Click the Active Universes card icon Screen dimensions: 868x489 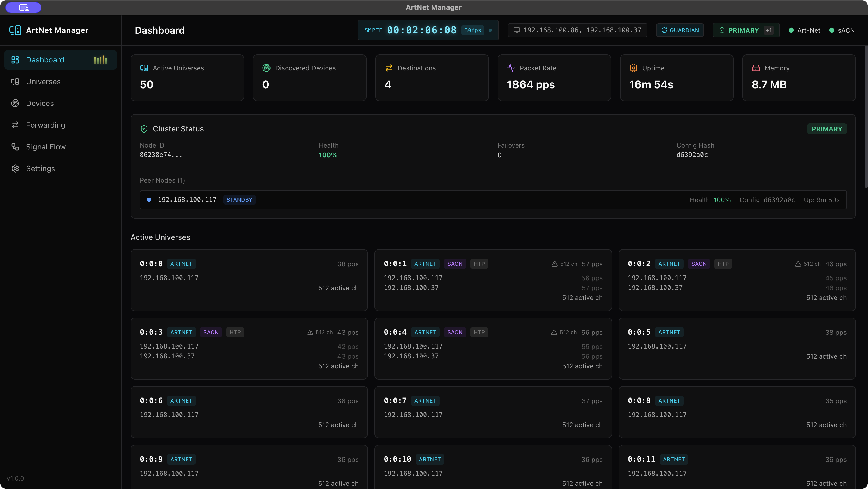tap(144, 68)
